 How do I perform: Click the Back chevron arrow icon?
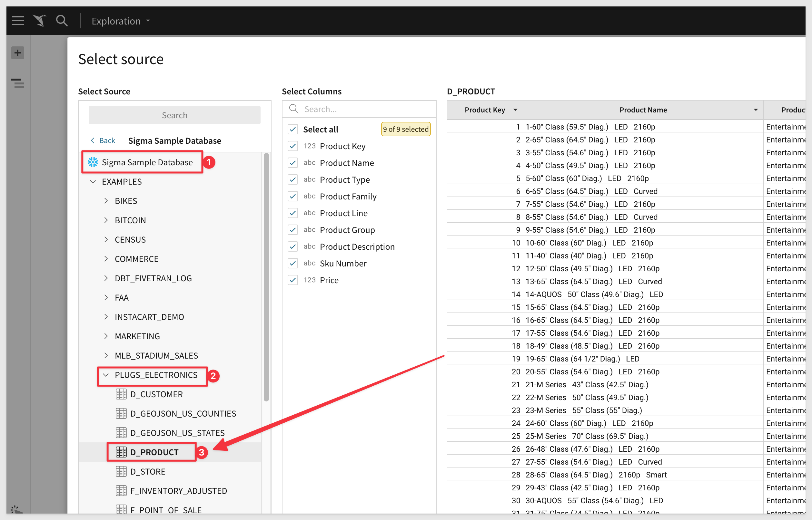(93, 140)
